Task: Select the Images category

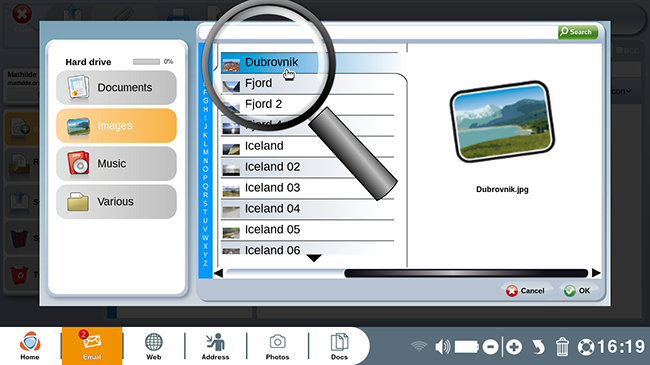Action: (x=116, y=126)
